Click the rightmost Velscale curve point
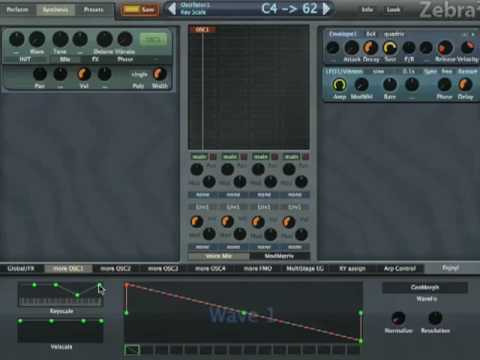The height and width of the screenshot is (360, 480). pyautogui.click(x=101, y=321)
